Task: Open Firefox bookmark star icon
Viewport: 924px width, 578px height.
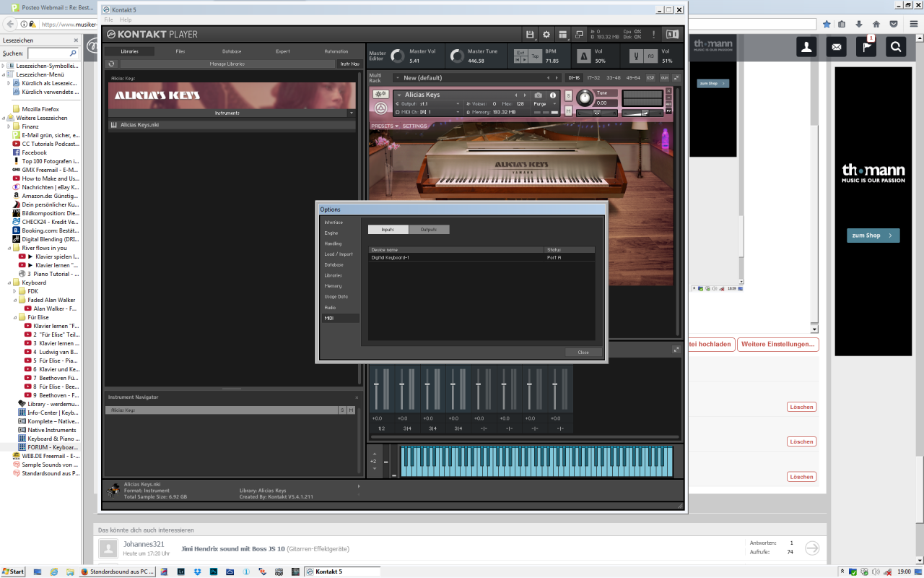Action: [x=827, y=24]
